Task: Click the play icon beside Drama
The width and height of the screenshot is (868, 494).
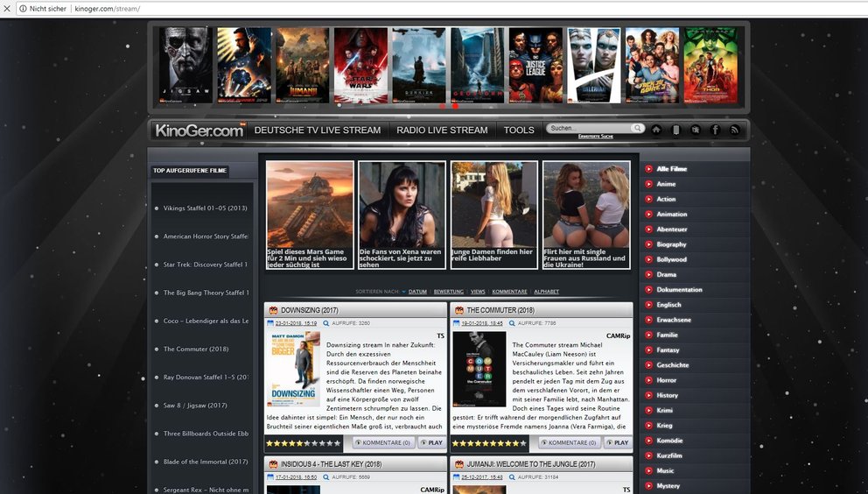Action: tap(648, 274)
